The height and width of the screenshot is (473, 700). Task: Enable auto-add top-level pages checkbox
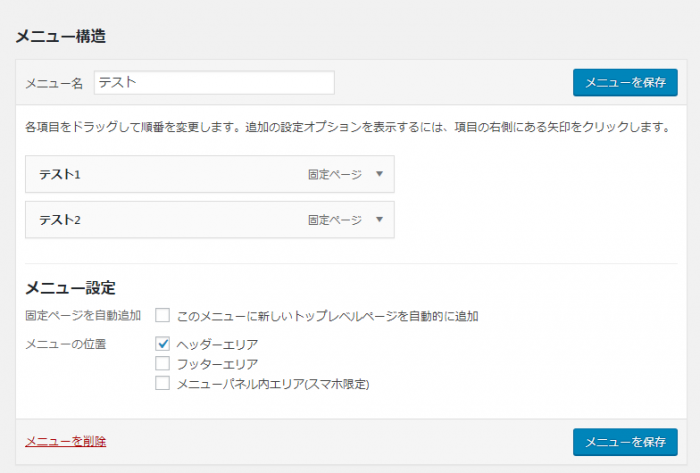coord(163,316)
